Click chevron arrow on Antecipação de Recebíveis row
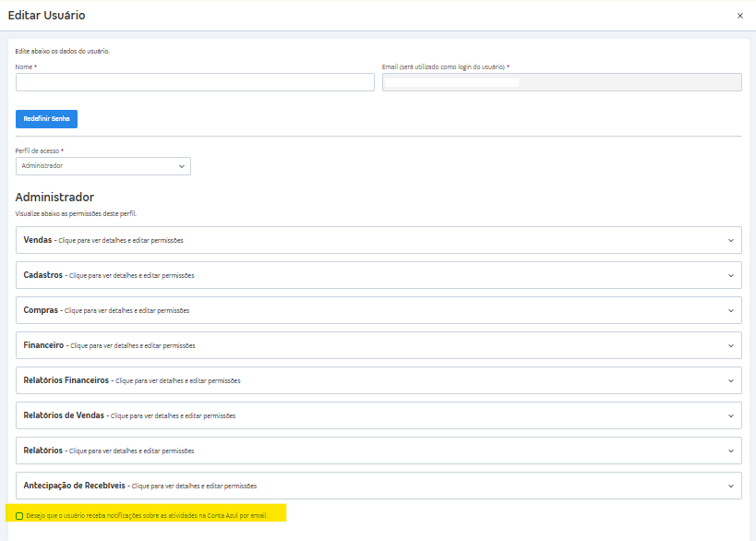The image size is (756, 541). 731,486
